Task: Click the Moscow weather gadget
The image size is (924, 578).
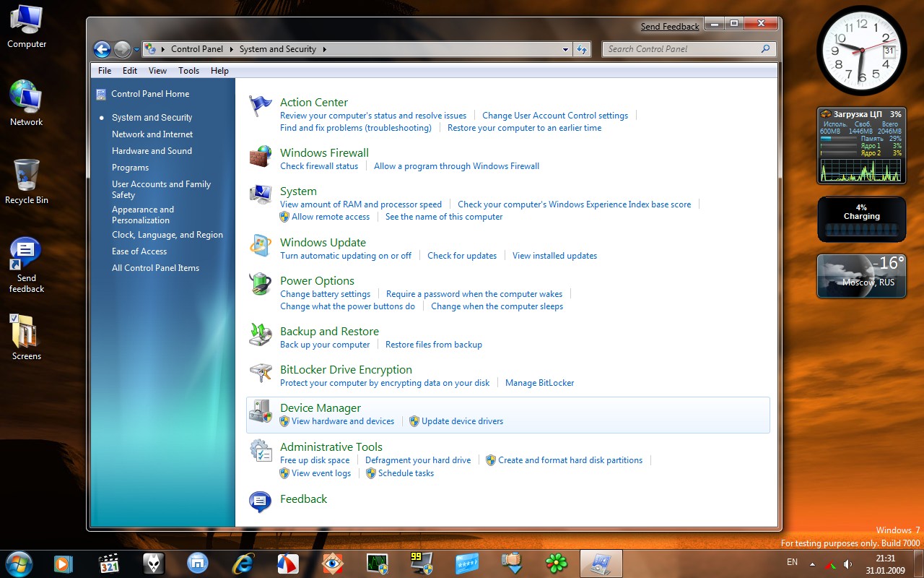Action: point(861,276)
